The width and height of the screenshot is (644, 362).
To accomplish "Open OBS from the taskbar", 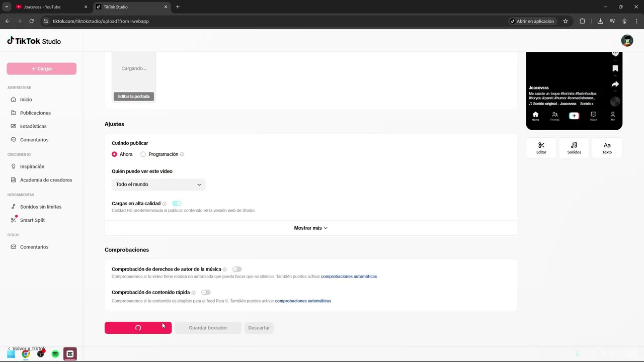I will (41, 354).
